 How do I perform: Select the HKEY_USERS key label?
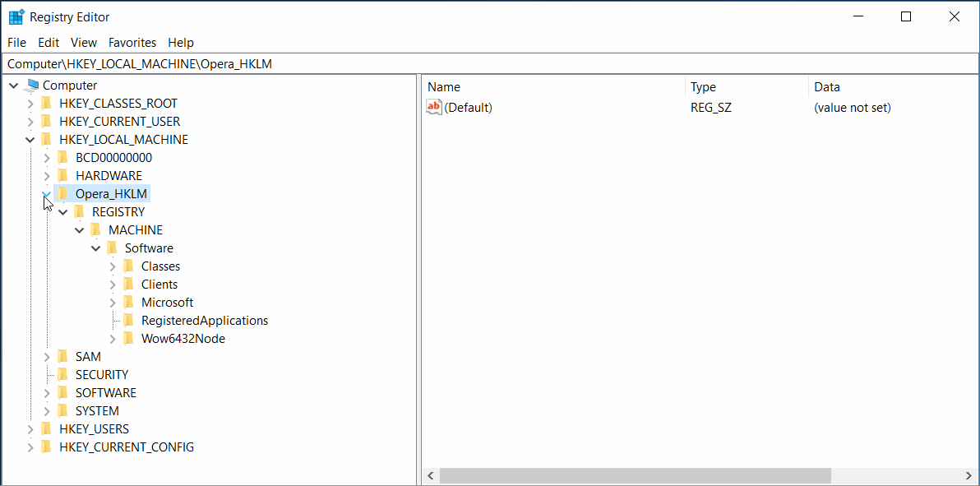pyautogui.click(x=94, y=430)
